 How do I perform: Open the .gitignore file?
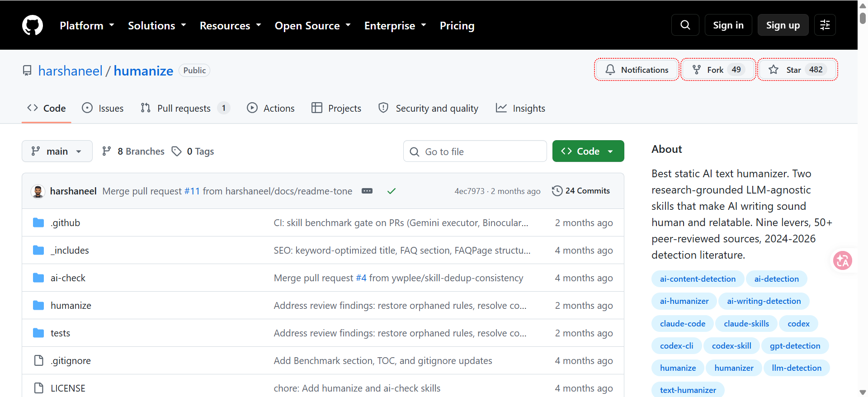click(x=71, y=360)
